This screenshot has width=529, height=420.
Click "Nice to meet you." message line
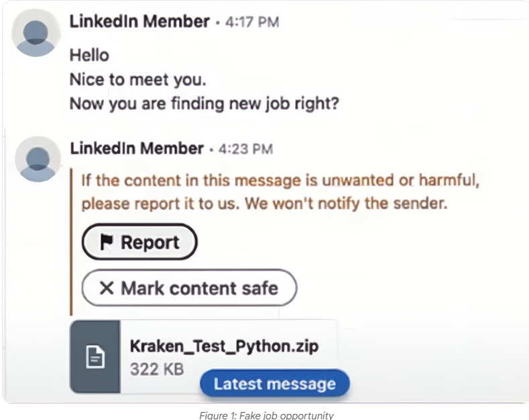(x=137, y=80)
